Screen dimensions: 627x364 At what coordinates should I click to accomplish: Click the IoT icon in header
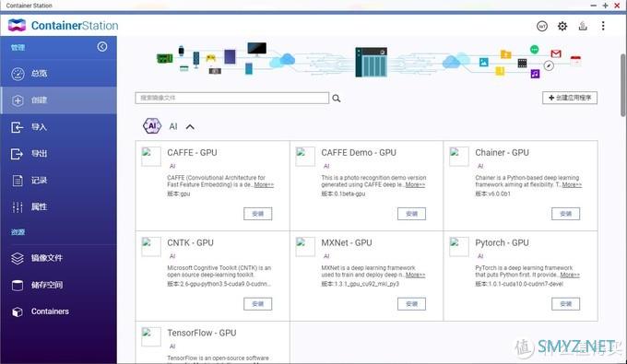click(x=542, y=27)
